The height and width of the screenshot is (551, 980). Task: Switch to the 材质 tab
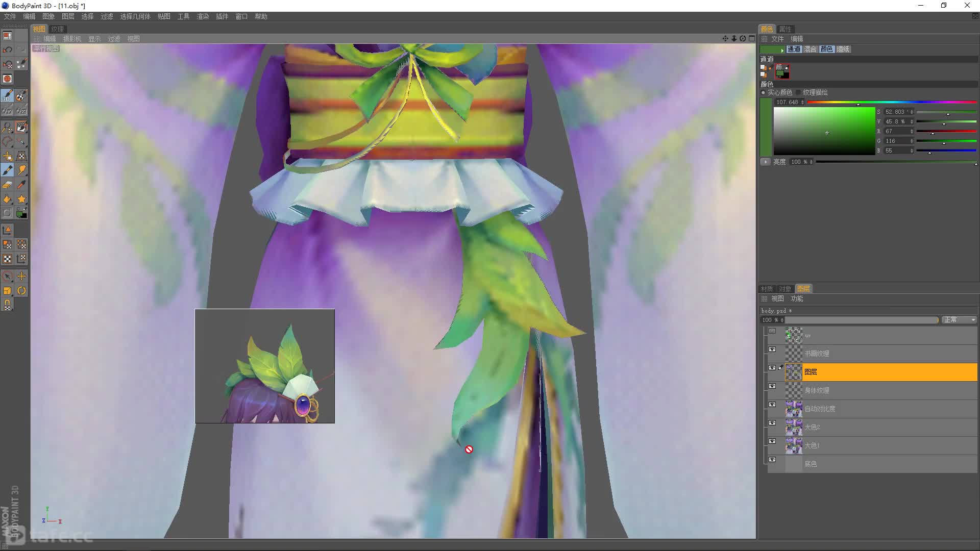tap(767, 289)
